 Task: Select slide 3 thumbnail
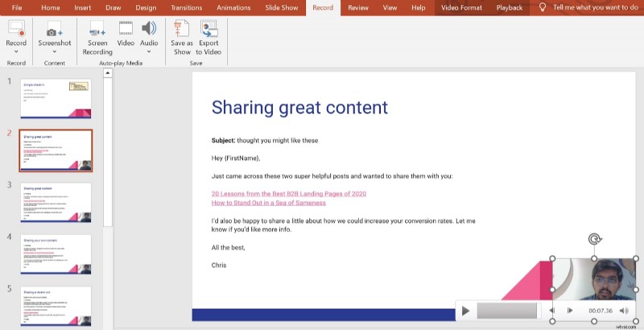[x=56, y=202]
